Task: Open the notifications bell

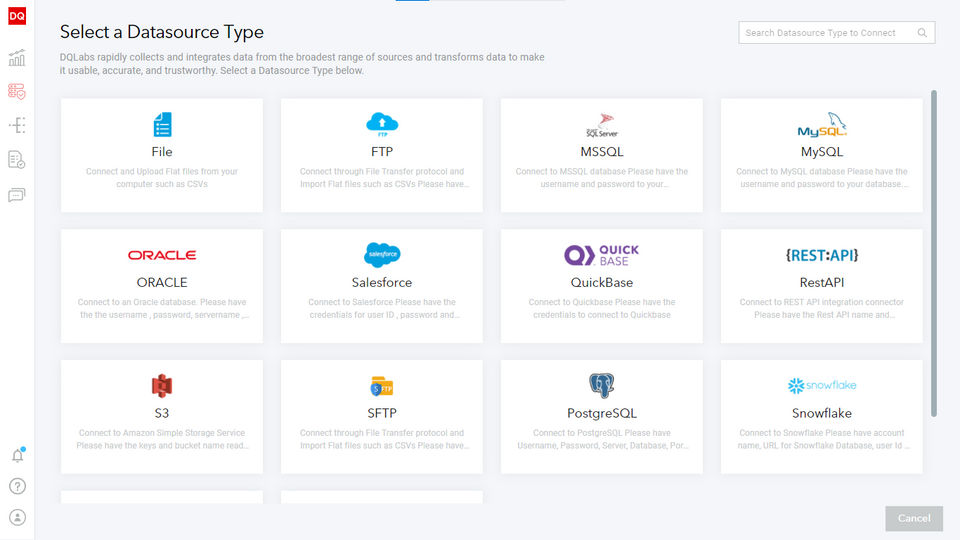Action: click(x=17, y=456)
